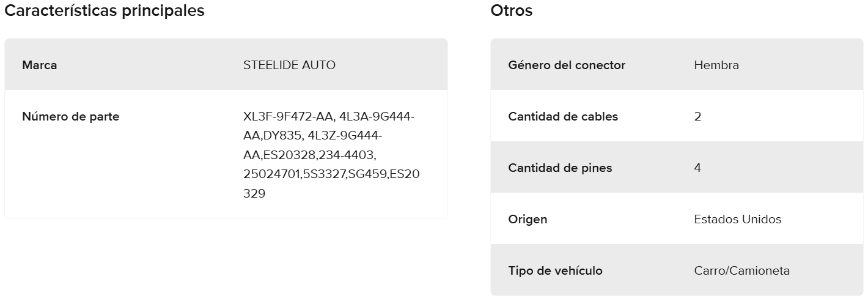
Task: Select the "Cantidad de cables" label
Action: pos(563,116)
